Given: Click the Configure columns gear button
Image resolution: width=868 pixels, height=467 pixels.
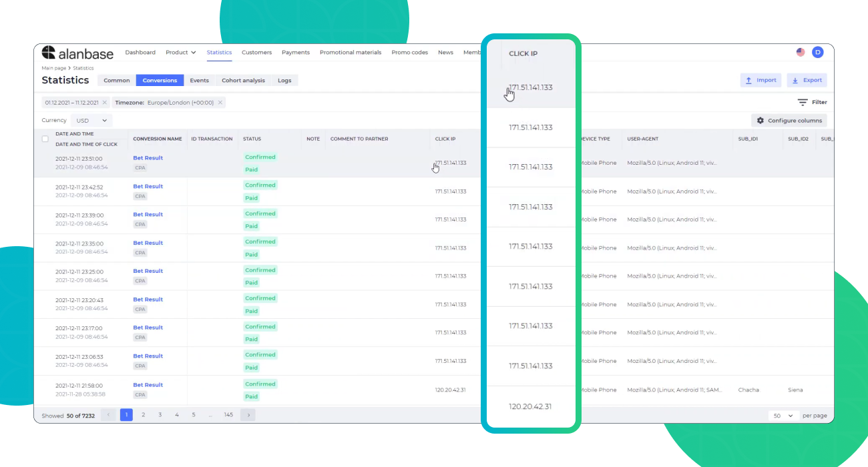Looking at the screenshot, I should pyautogui.click(x=789, y=121).
